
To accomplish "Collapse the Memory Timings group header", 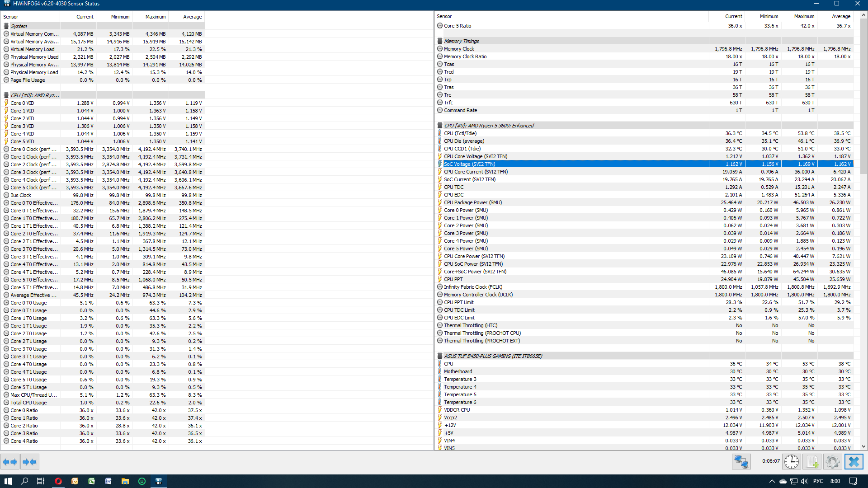I will coord(461,41).
